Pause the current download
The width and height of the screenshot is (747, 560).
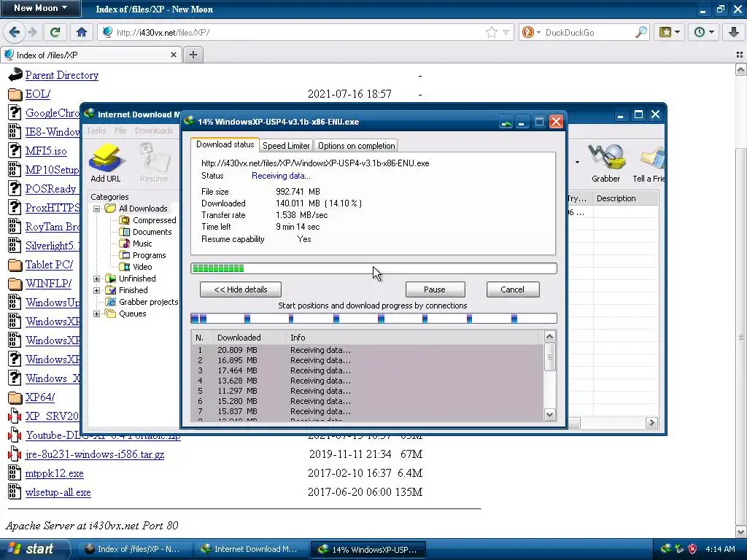435,289
